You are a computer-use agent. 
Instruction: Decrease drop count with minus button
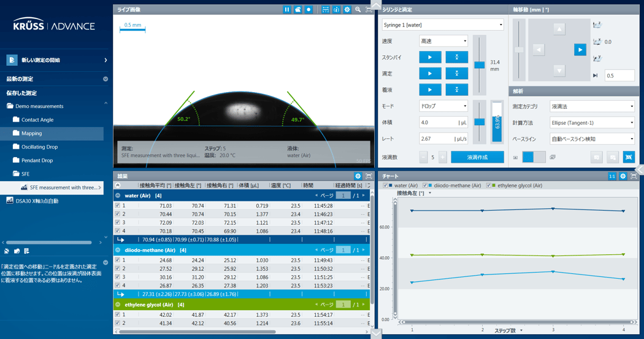pos(423,157)
